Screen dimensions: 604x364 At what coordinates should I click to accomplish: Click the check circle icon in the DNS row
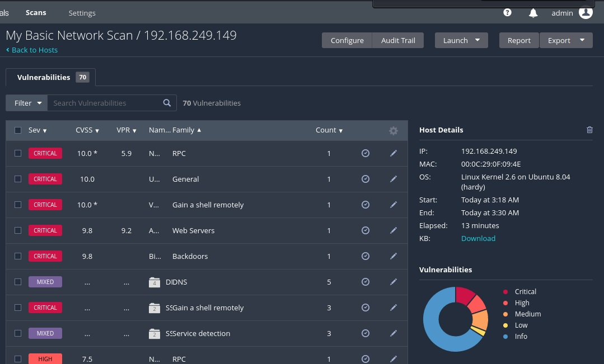point(366,282)
